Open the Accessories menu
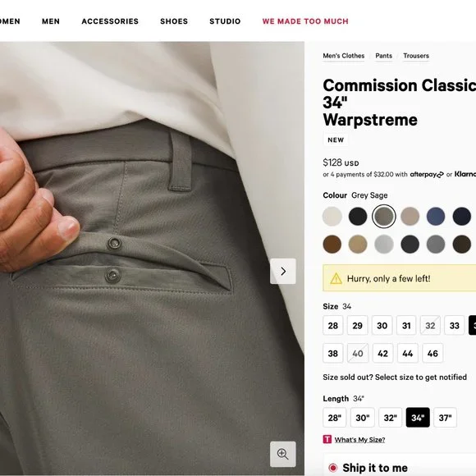Image resolution: width=476 pixels, height=476 pixels. 110,21
